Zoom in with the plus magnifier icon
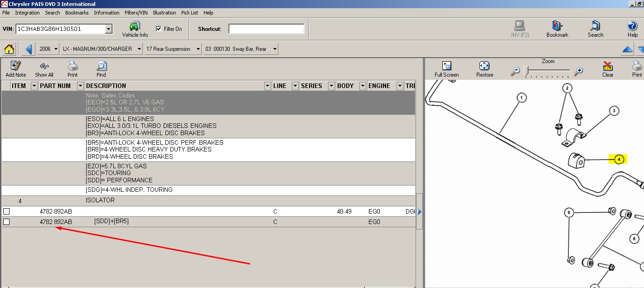Viewport: 644px width, 288px height. tap(578, 71)
